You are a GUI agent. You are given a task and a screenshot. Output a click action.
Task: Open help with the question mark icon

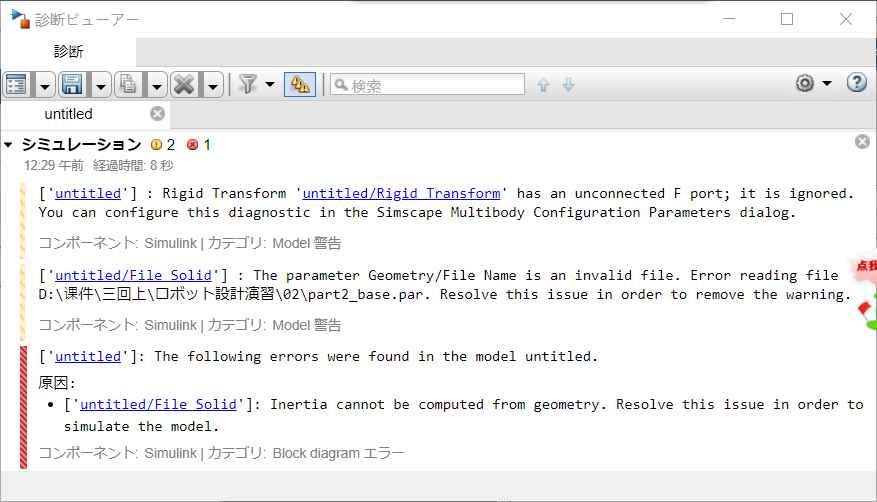856,83
